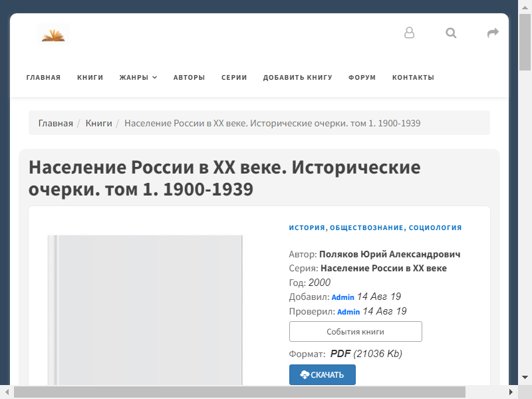This screenshot has height=399, width=532.
Task: Open the Форум menu item
Action: 362,77
